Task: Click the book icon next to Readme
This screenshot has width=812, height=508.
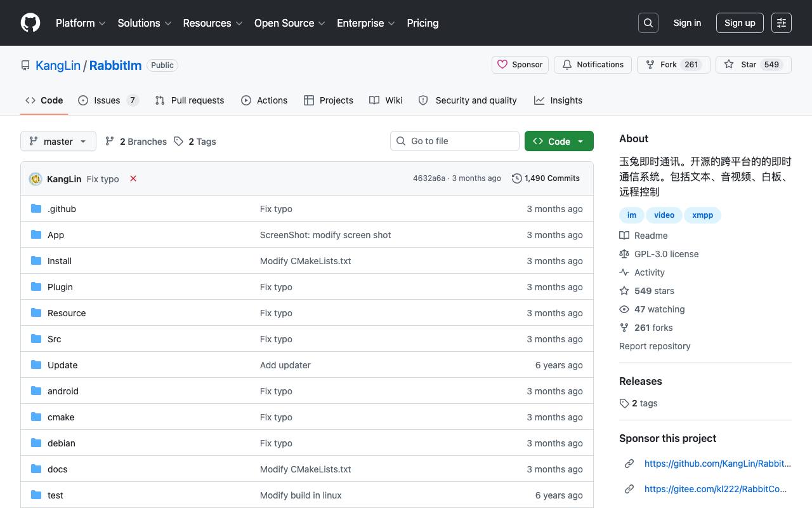Action: [624, 236]
